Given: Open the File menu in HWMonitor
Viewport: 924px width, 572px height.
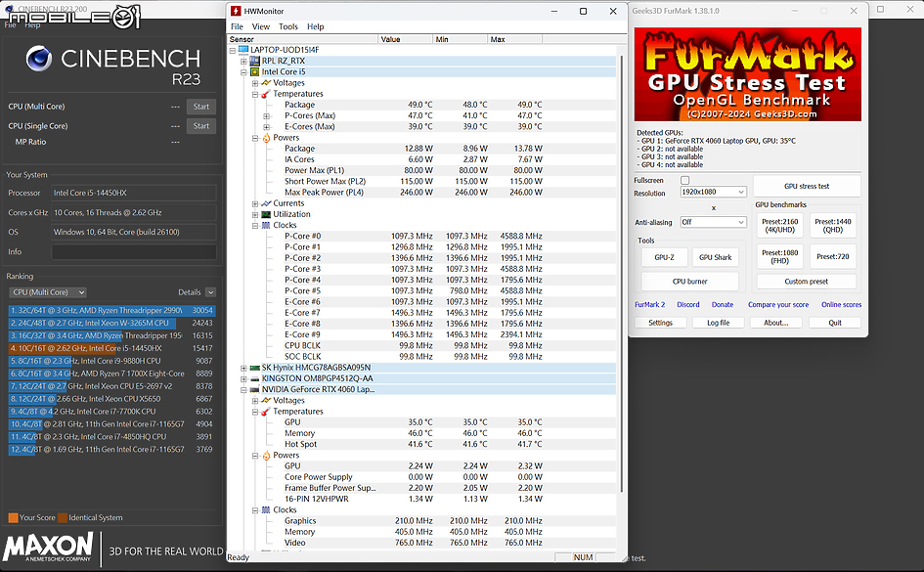Looking at the screenshot, I should (x=237, y=26).
